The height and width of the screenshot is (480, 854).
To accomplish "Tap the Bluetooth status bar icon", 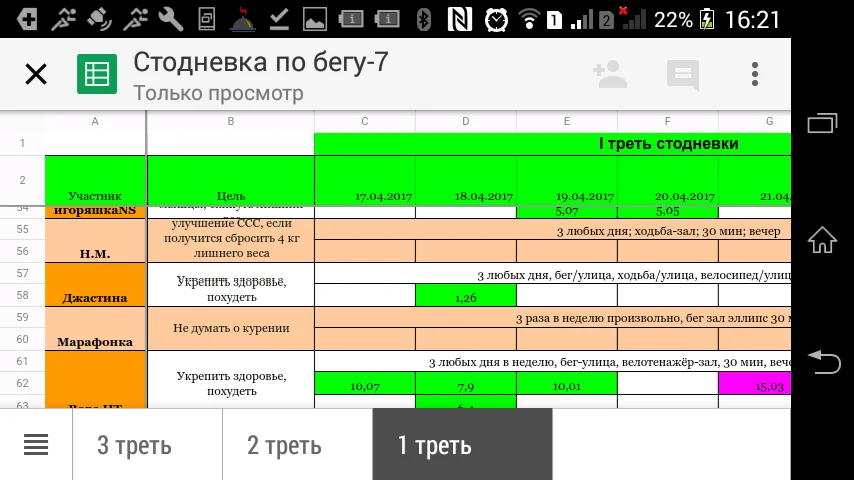I will pyautogui.click(x=423, y=20).
